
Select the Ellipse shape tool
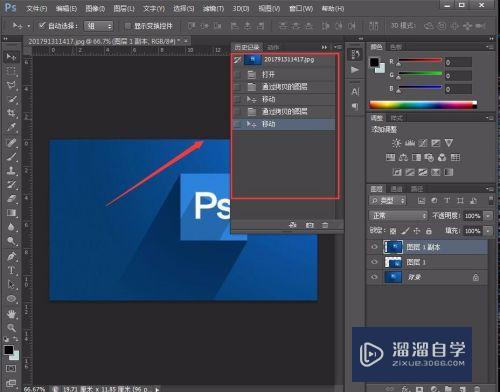(x=11, y=299)
